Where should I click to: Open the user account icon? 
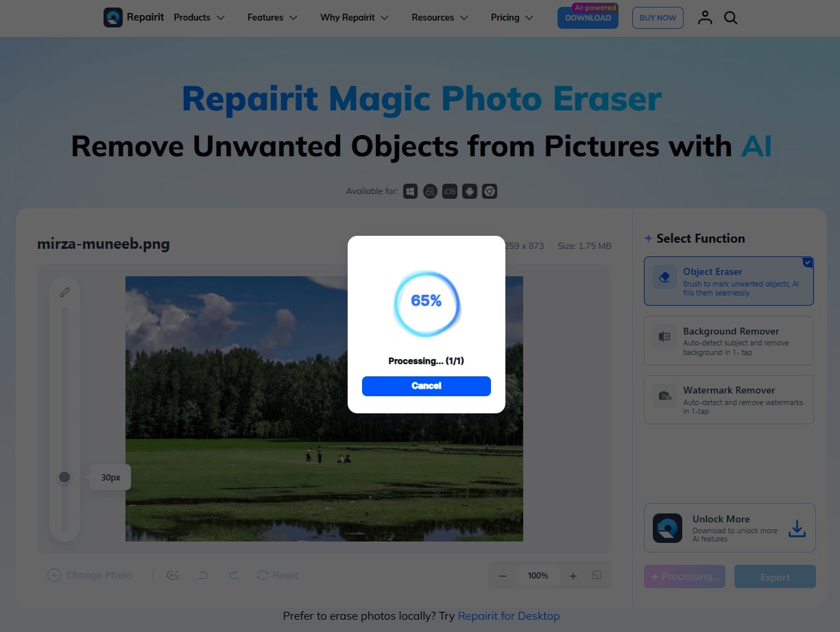705,18
